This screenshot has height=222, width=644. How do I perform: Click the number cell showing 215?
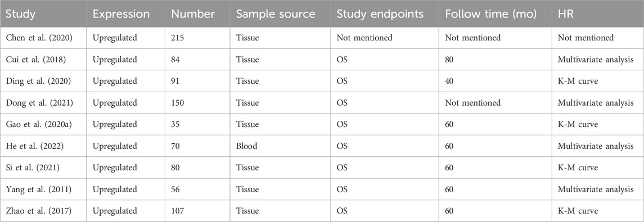177,38
